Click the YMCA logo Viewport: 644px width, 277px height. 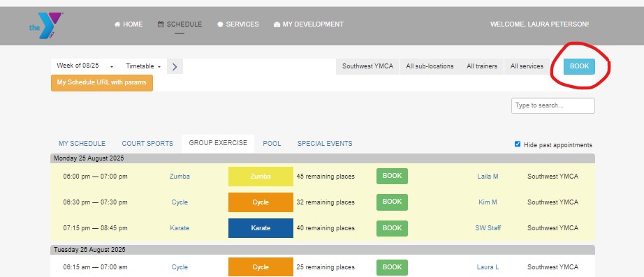tap(46, 25)
